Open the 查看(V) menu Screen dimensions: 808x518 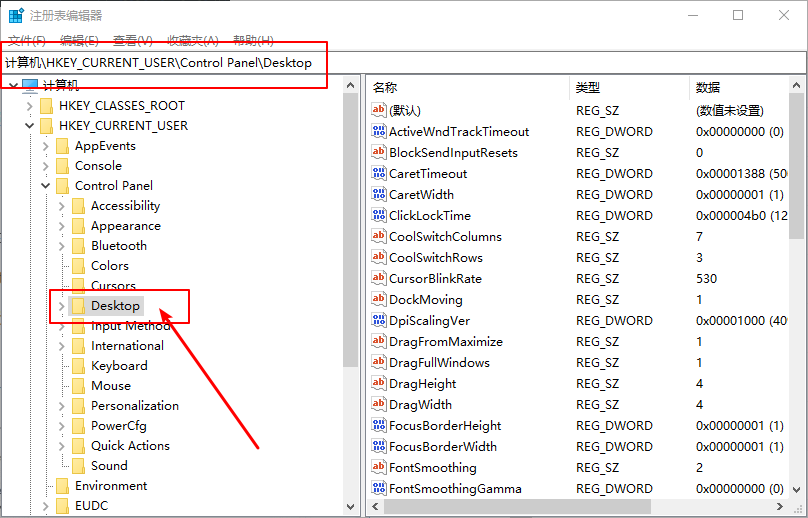coord(132,40)
